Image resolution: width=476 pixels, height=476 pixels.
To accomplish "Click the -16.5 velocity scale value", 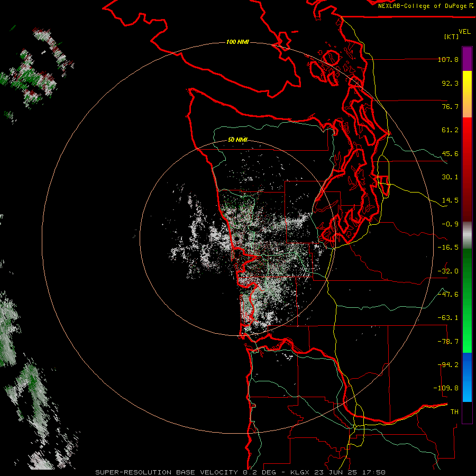I will [448, 248].
